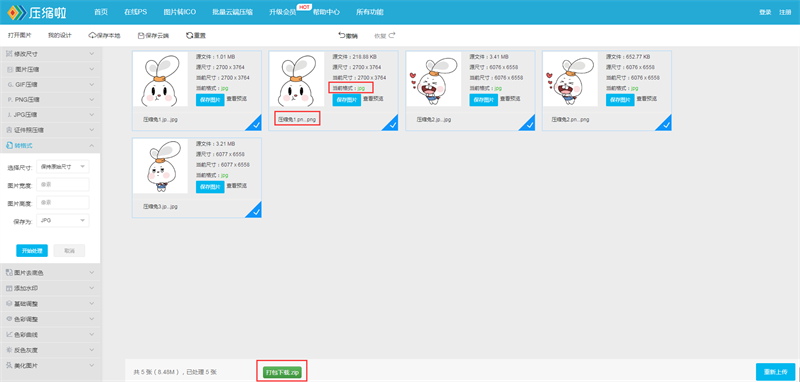800x382 pixels.
Task: Click the 撤销 undo arrow
Action: coord(341,36)
